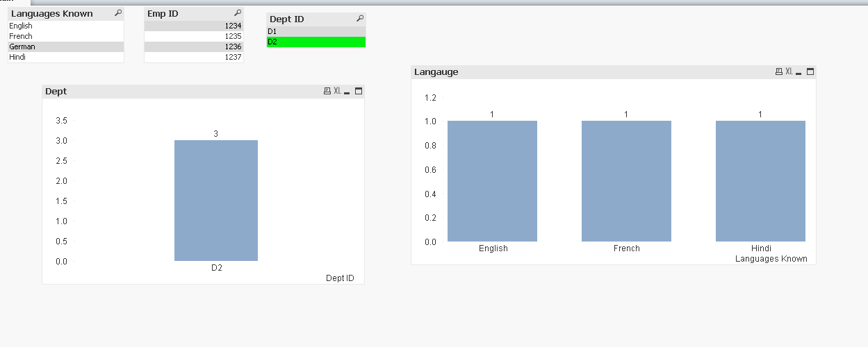Minimize the Dept chart object
868x347 pixels.
pos(347,92)
